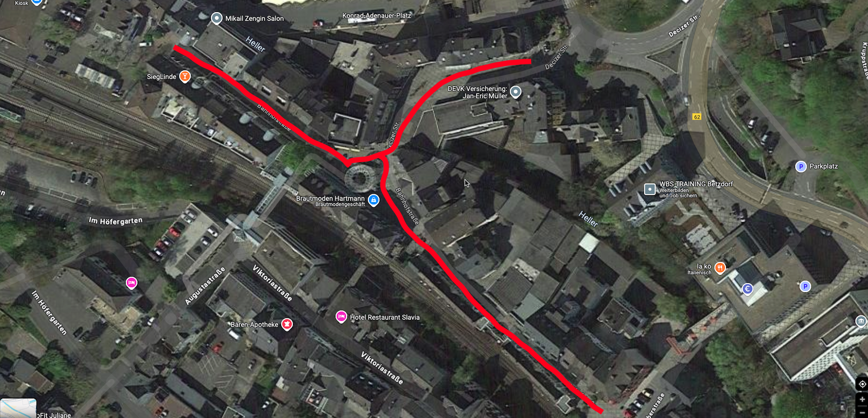The height and width of the screenshot is (418, 868).
Task: Open the Brautmoden Hartmann shop marker
Action: pos(373,200)
